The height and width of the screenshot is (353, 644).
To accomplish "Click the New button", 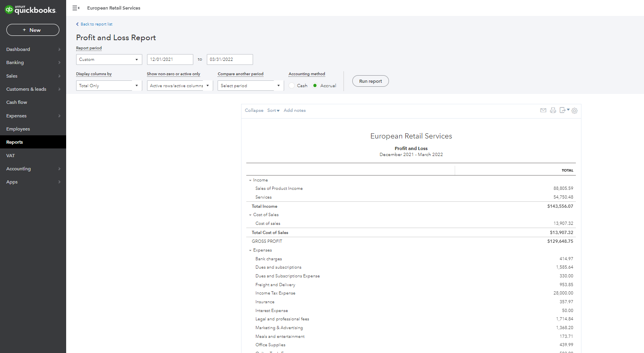I will tap(33, 30).
